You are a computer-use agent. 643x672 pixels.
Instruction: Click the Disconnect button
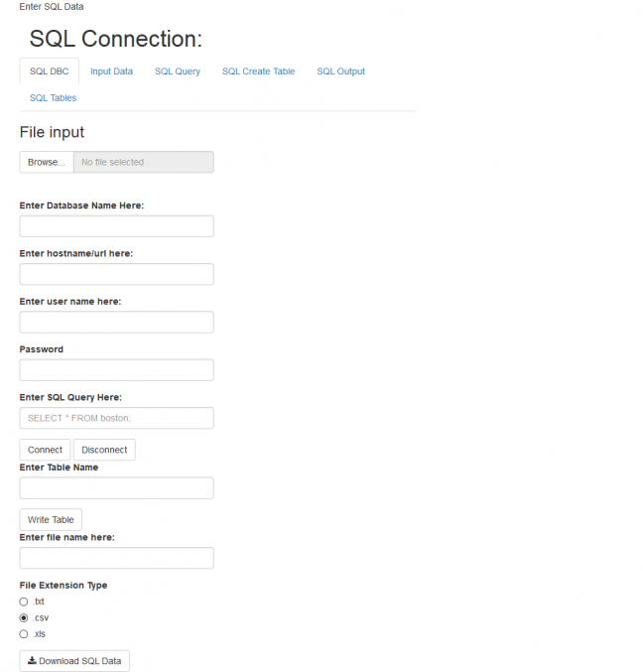pyautogui.click(x=104, y=450)
